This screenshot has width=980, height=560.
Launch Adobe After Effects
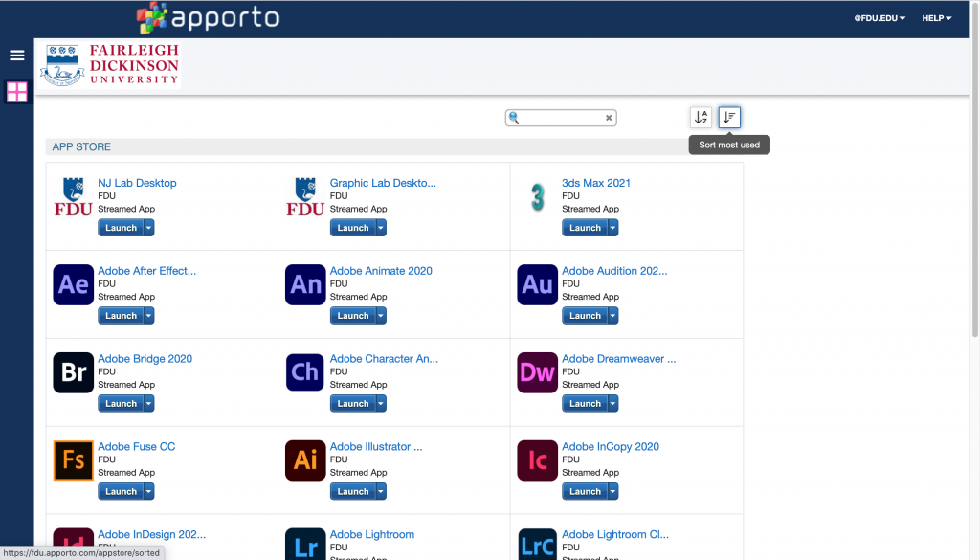[121, 316]
